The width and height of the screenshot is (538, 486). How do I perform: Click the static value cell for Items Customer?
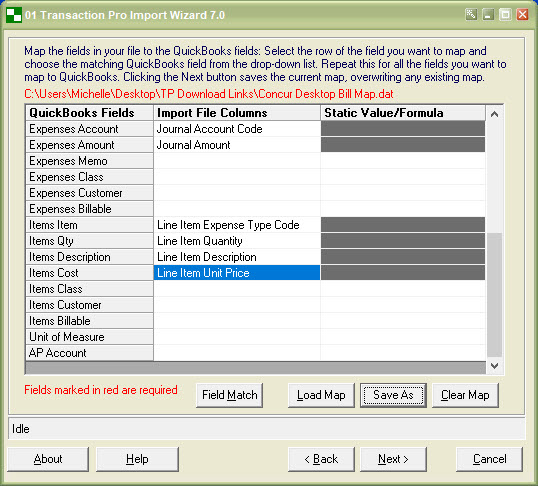[403, 305]
